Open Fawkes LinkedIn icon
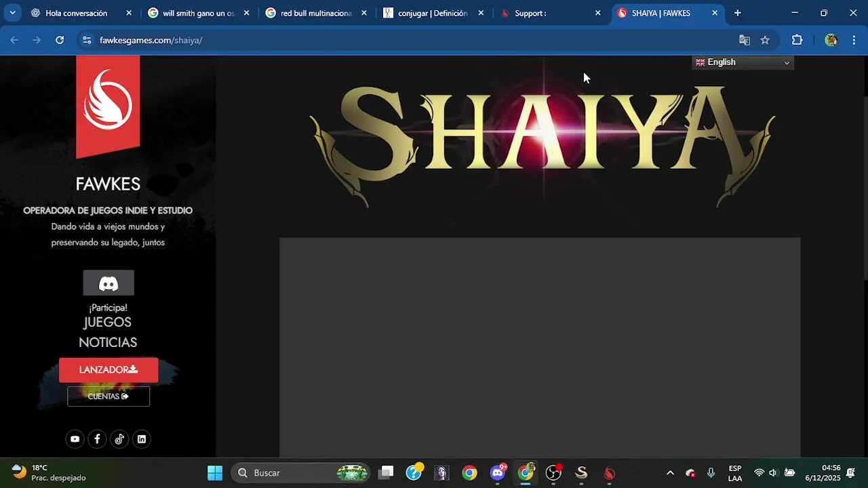This screenshot has width=868, height=488. tap(142, 439)
